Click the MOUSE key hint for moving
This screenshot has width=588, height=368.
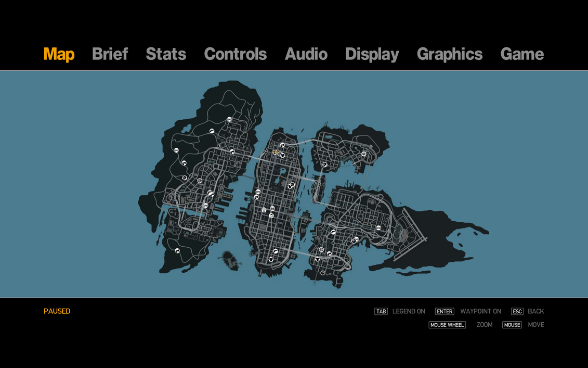[512, 325]
